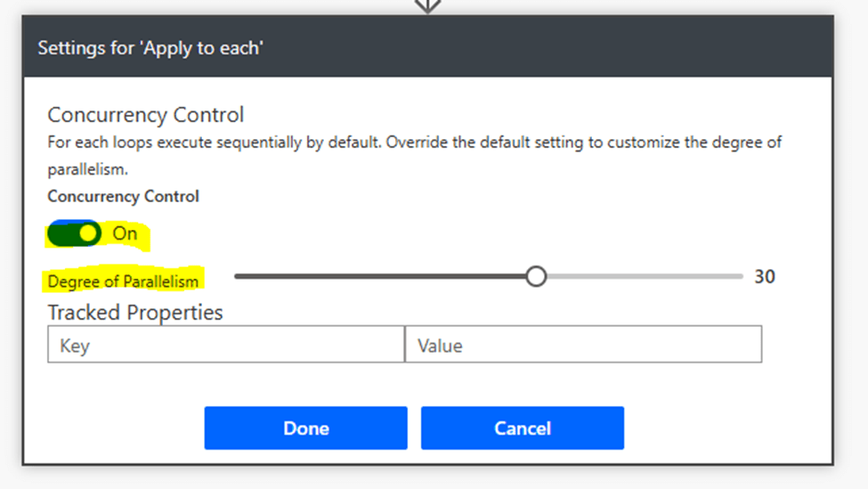Image resolution: width=868 pixels, height=489 pixels.
Task: Click the On label beside the toggle
Action: (x=126, y=234)
